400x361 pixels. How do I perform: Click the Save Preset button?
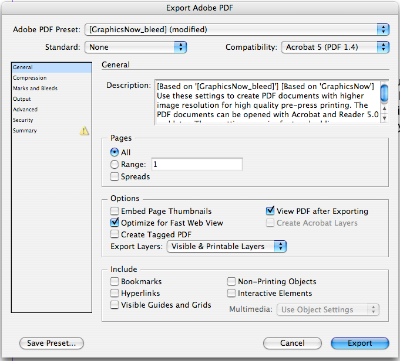point(51,343)
